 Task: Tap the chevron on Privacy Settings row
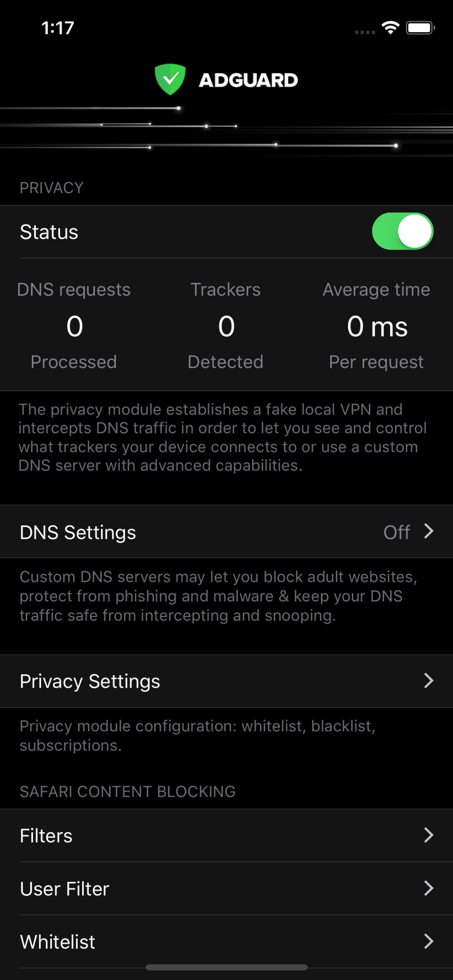coord(429,681)
